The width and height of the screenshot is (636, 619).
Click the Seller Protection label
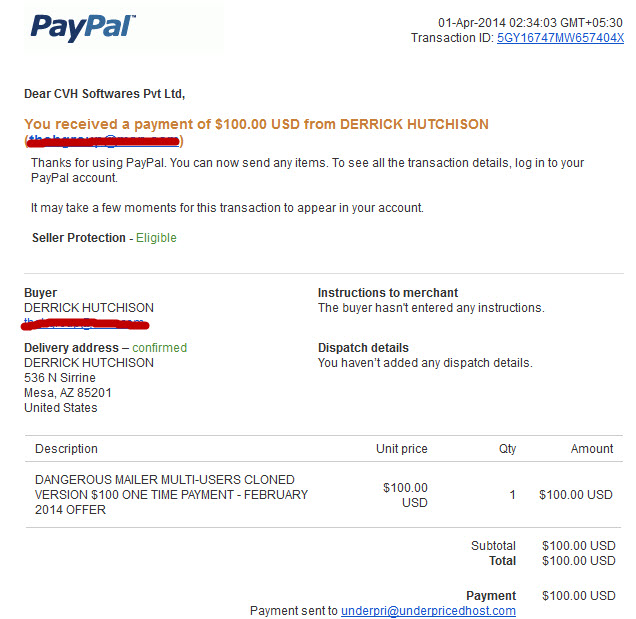79,238
